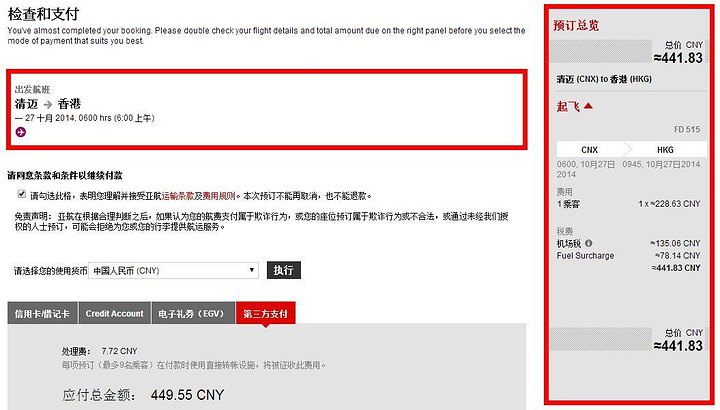Click the dropdown arrow of 中国人民币 (CNY)
Viewport: 720px width, 410px height.
(252, 270)
